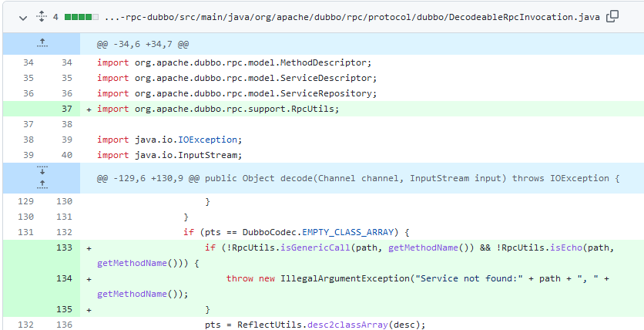Click the added import RpcUtils line
The width and height of the screenshot is (644, 330).
click(218, 109)
